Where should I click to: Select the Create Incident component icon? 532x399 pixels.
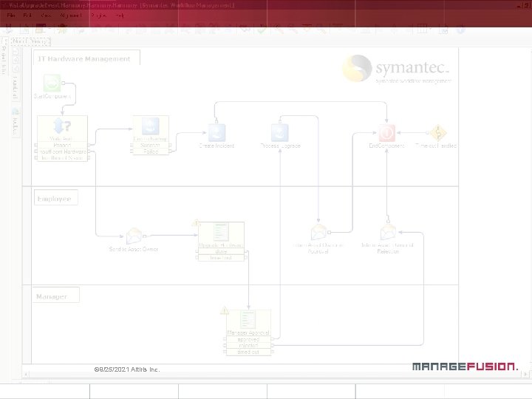(x=216, y=133)
